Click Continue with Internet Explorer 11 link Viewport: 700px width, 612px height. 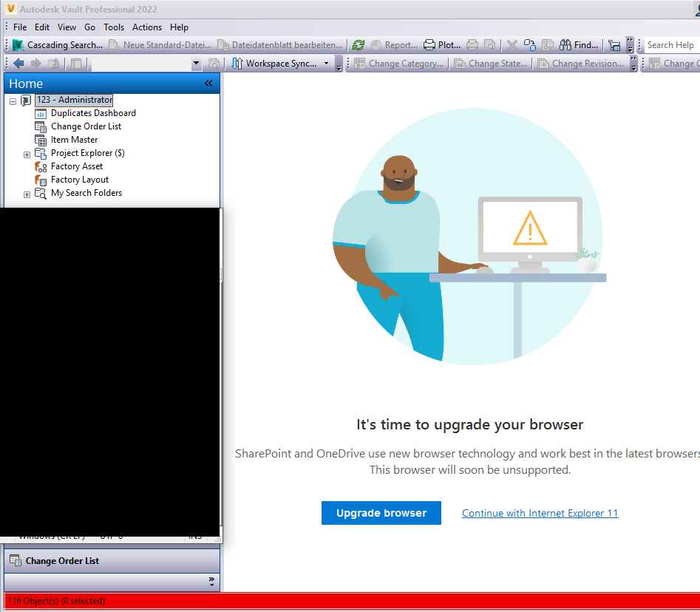[540, 513]
